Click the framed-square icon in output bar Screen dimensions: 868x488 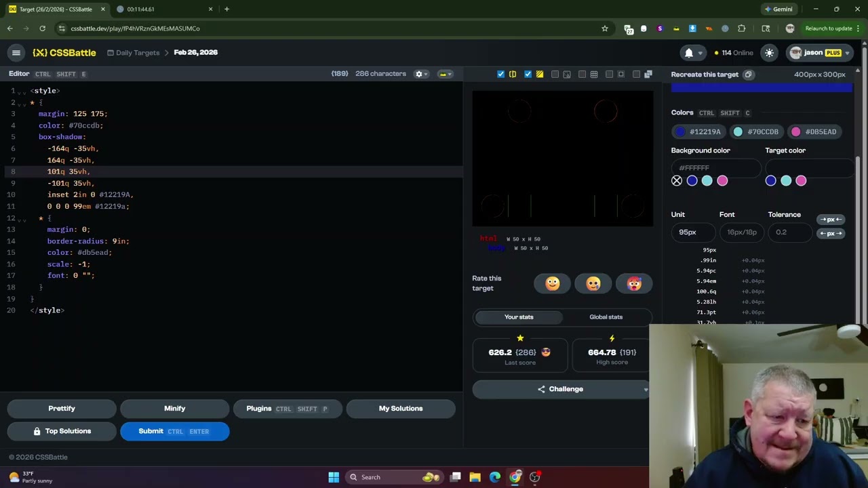click(x=621, y=74)
